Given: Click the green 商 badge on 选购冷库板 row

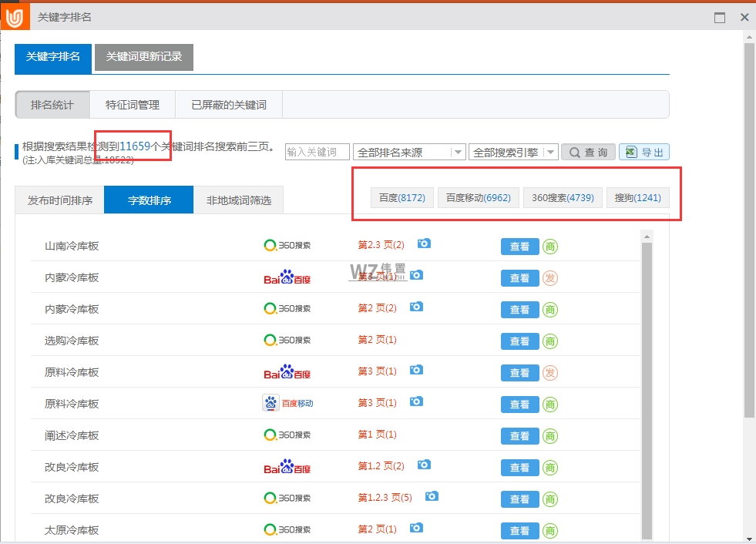Looking at the screenshot, I should (550, 341).
